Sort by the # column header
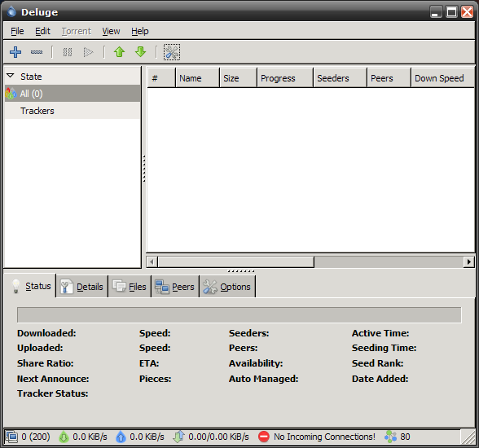This screenshot has width=479, height=448. pyautogui.click(x=161, y=78)
